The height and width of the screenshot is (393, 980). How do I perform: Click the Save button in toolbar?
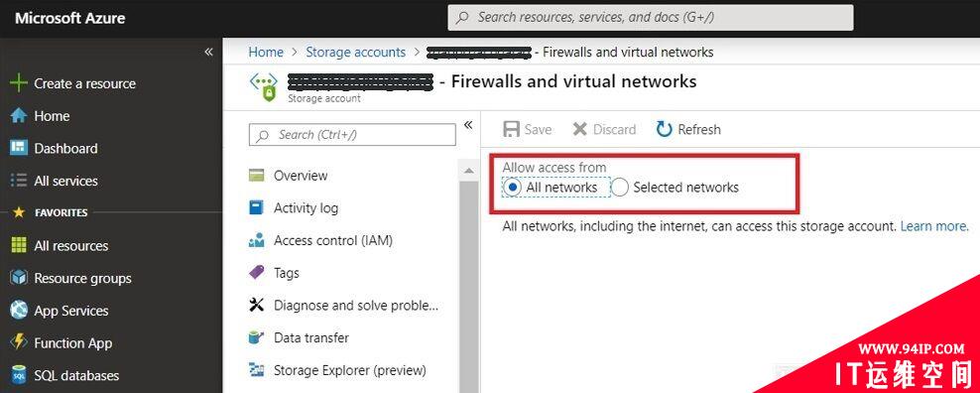click(x=528, y=130)
